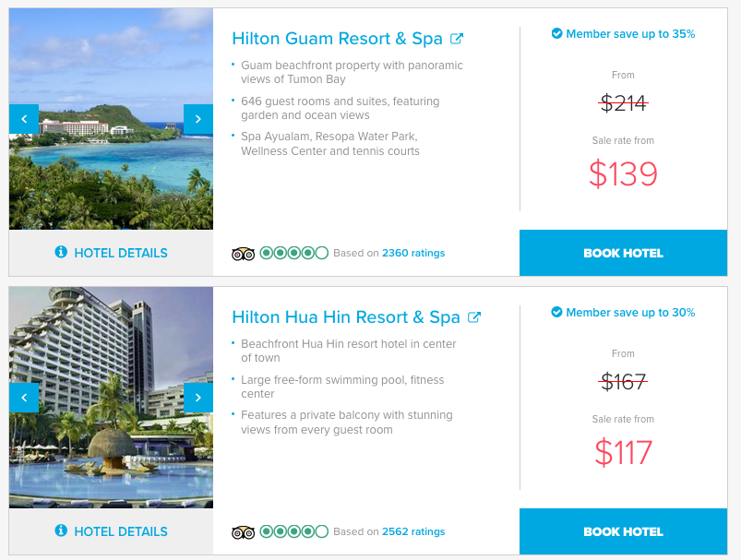This screenshot has width=741, height=560.
Task: Click TripAdvisor owl icon for Guam hotel
Action: coord(243,254)
